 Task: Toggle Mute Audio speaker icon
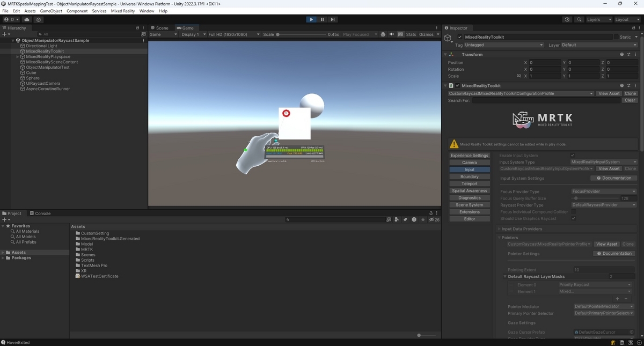pyautogui.click(x=392, y=34)
